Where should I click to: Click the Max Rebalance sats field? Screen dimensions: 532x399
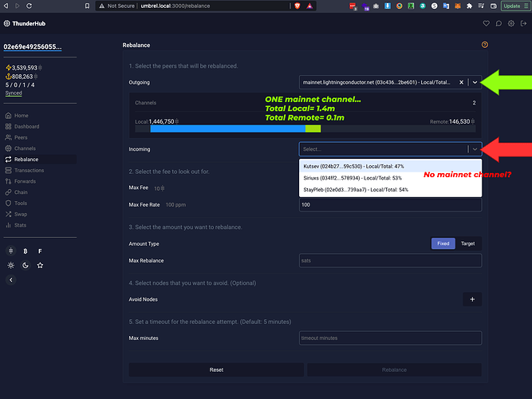[x=390, y=260]
